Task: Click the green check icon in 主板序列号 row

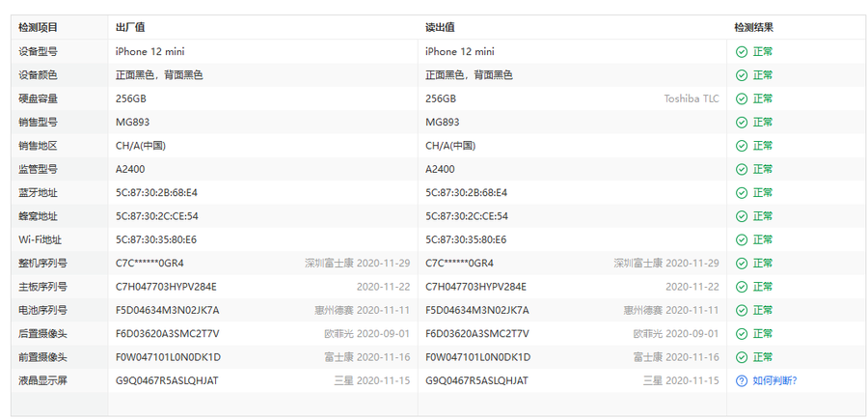Action: tap(742, 287)
